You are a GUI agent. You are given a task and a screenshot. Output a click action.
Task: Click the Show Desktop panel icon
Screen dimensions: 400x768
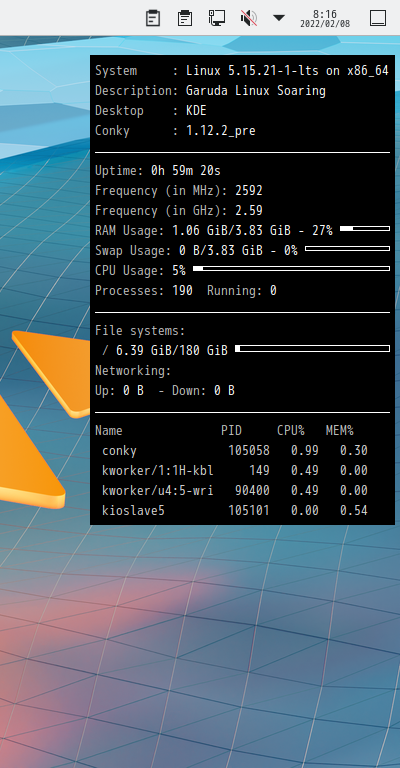pyautogui.click(x=377, y=18)
